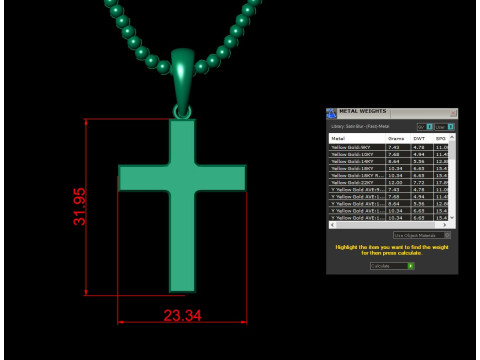Select the Yellow Gold 9KY row
This screenshot has height=360, width=480.
(x=389, y=147)
